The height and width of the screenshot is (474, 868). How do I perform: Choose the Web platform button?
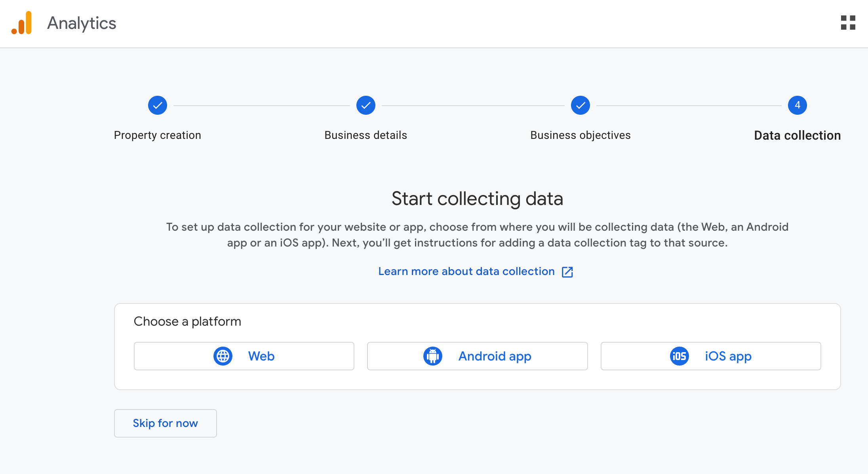244,356
